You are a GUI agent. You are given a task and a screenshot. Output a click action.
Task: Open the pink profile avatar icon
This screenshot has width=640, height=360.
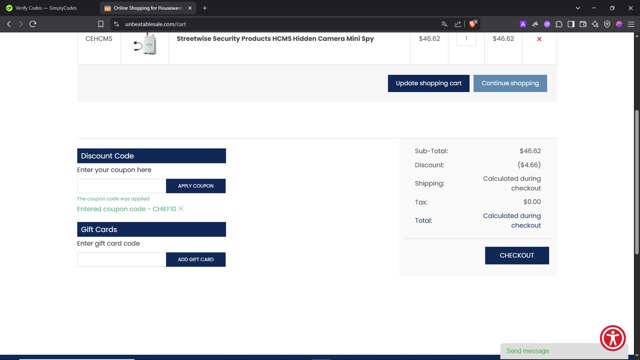(619, 24)
